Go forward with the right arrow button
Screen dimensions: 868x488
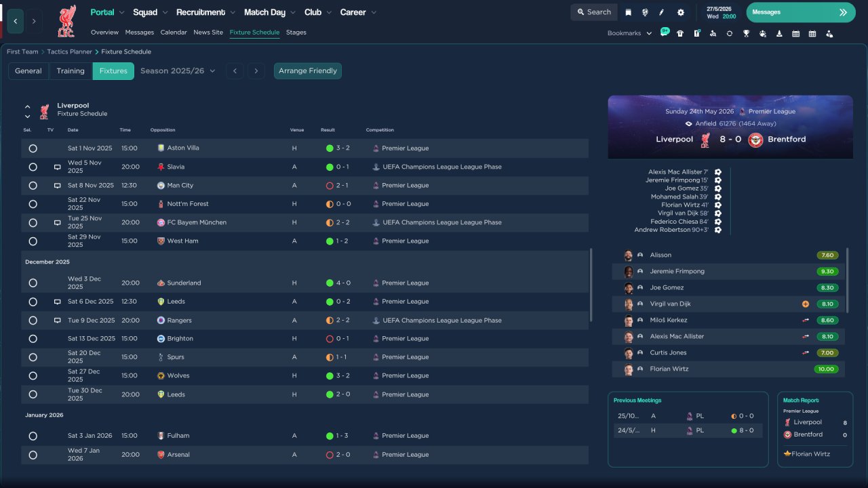34,21
